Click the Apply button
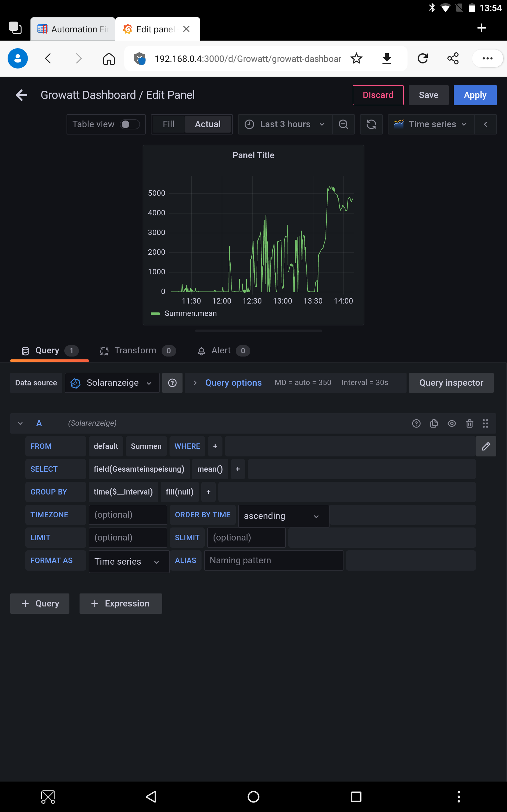This screenshot has height=812, width=507. (475, 95)
